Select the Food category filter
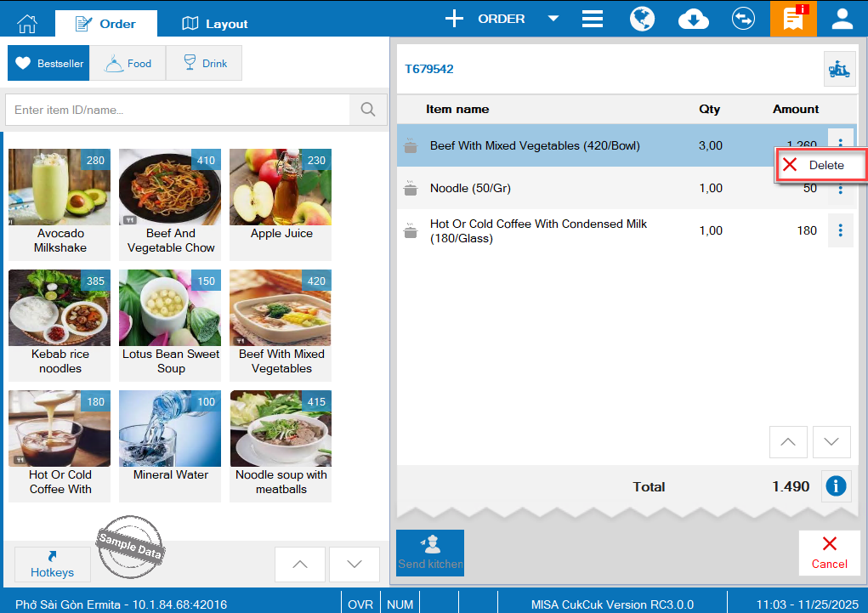This screenshot has height=613, width=868. (x=128, y=64)
